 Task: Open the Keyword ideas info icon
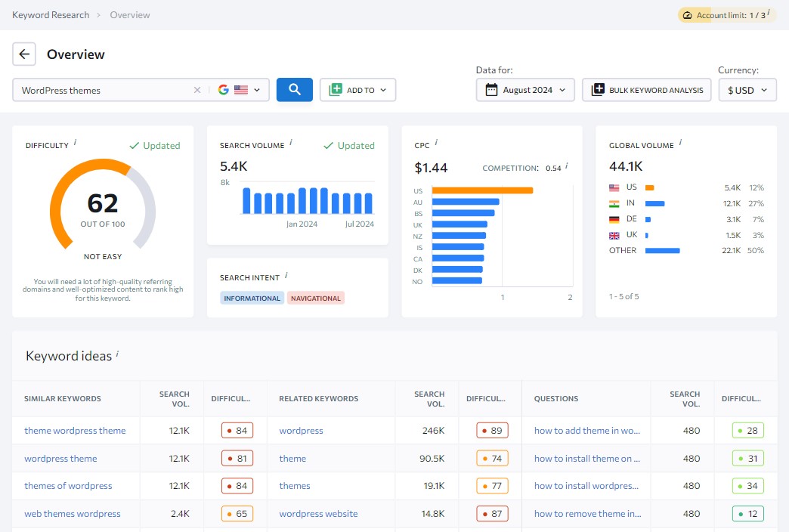[117, 354]
